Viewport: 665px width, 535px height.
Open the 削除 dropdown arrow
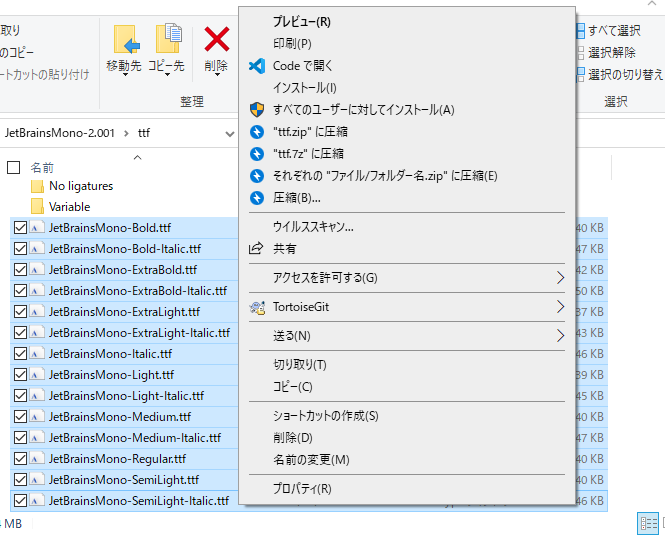(217, 75)
